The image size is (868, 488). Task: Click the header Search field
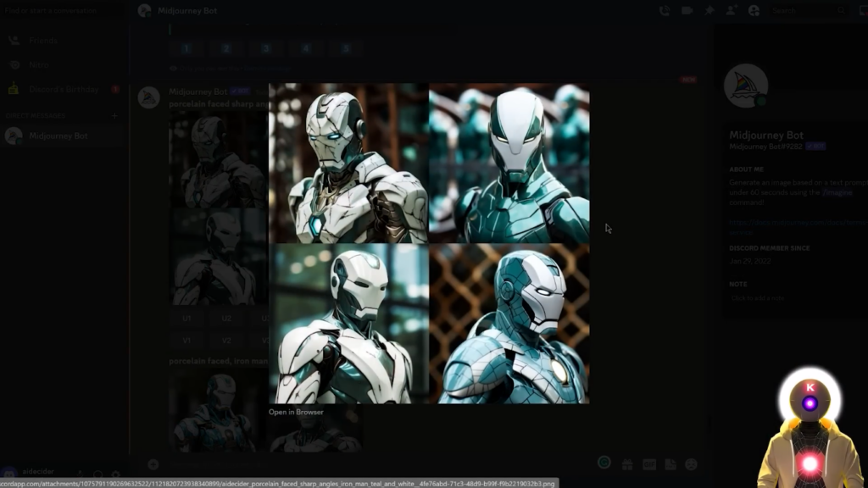click(808, 10)
